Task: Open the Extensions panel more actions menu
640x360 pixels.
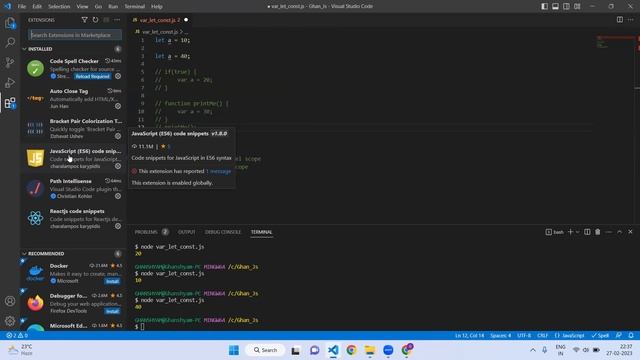Action: click(x=117, y=20)
